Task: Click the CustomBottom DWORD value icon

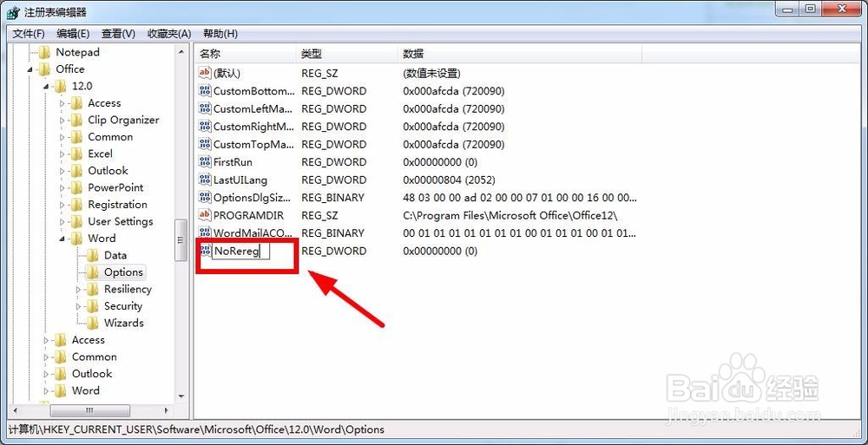Action: (205, 91)
